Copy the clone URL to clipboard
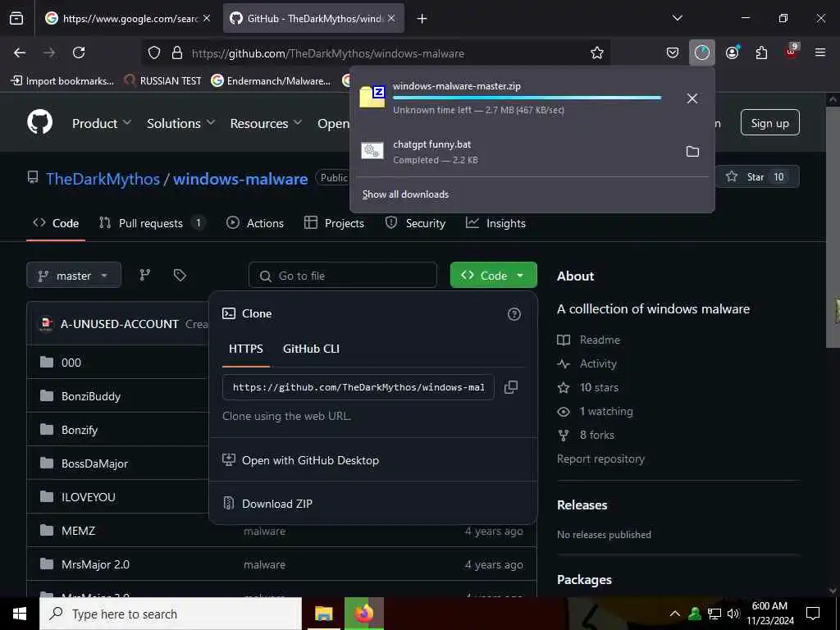 coord(511,387)
